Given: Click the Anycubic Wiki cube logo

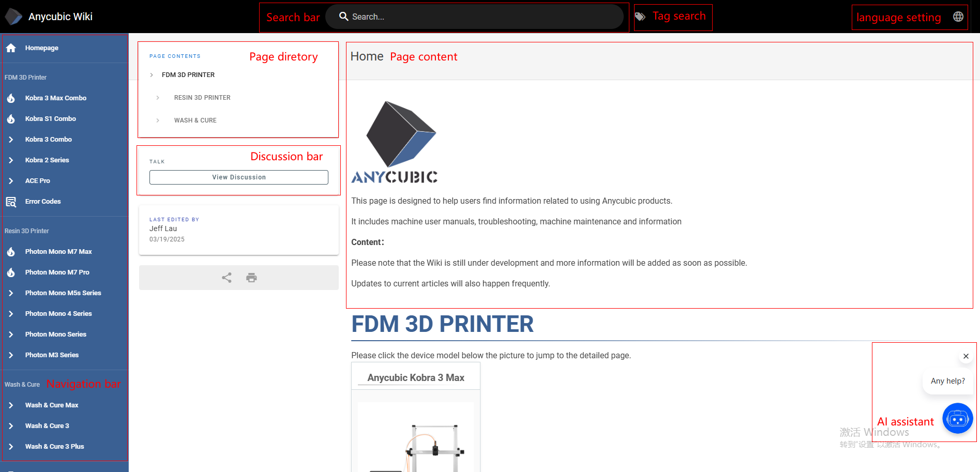Looking at the screenshot, I should point(14,17).
